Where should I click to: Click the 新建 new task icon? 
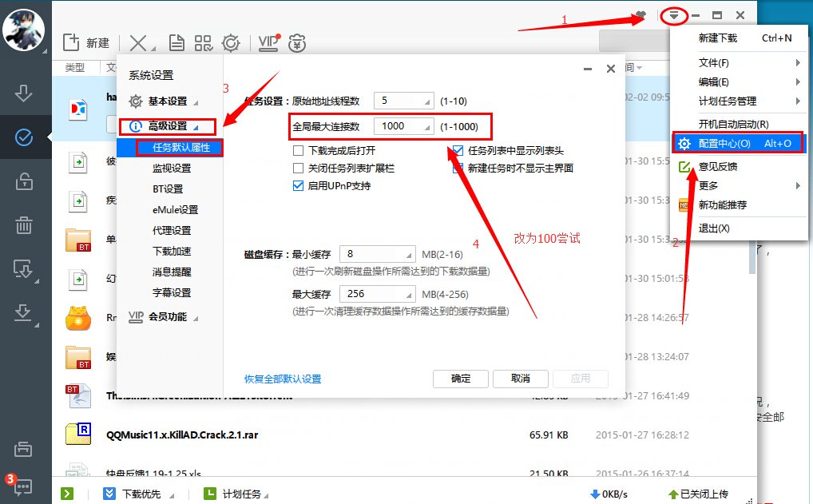pos(72,42)
